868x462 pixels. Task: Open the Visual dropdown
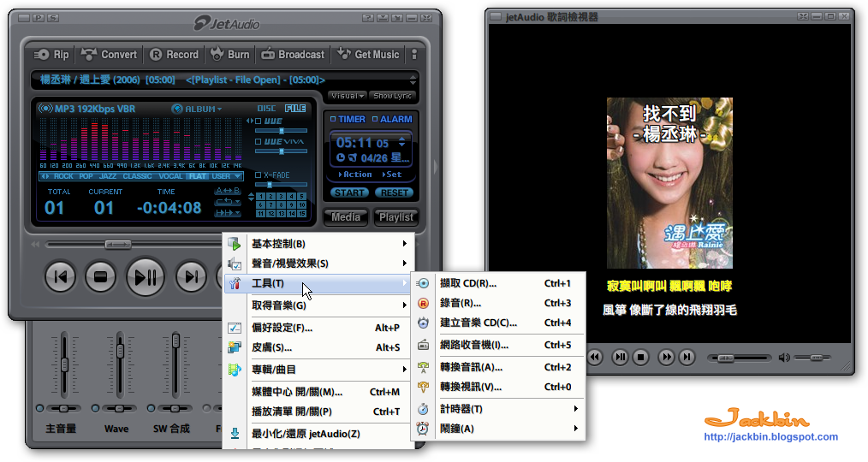(348, 96)
